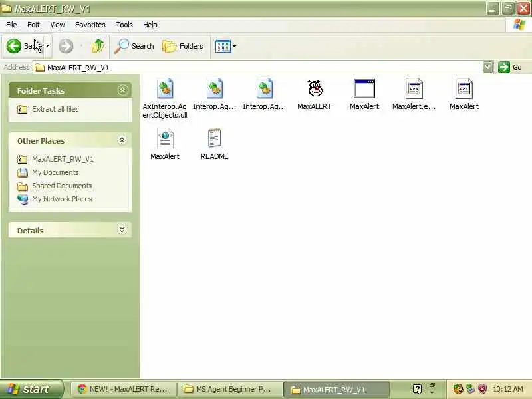
Task: Collapse the Other Places panel
Action: tap(122, 140)
